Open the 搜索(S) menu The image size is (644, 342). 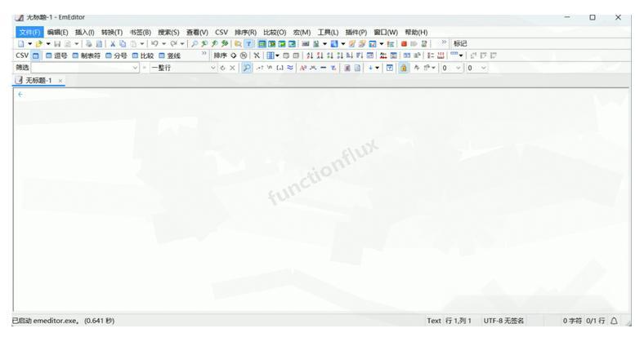(168, 32)
